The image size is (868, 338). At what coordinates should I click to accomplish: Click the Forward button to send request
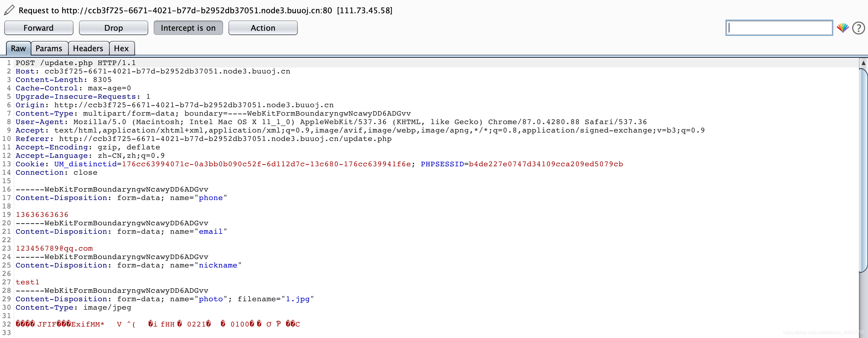[39, 28]
